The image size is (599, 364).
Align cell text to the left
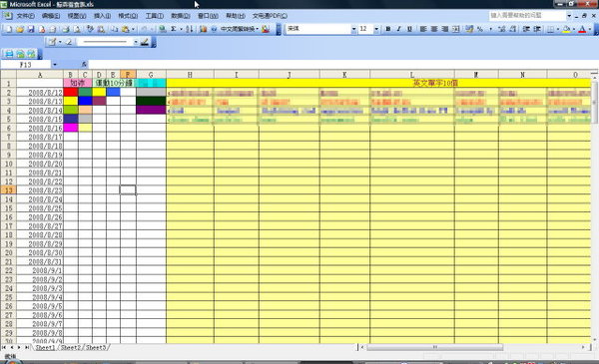tap(423, 29)
